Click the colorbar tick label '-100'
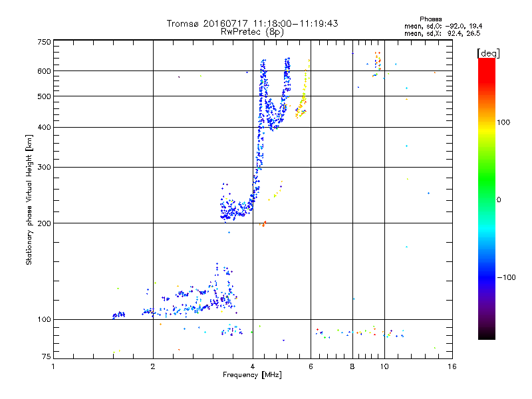532x399 pixels. click(506, 277)
